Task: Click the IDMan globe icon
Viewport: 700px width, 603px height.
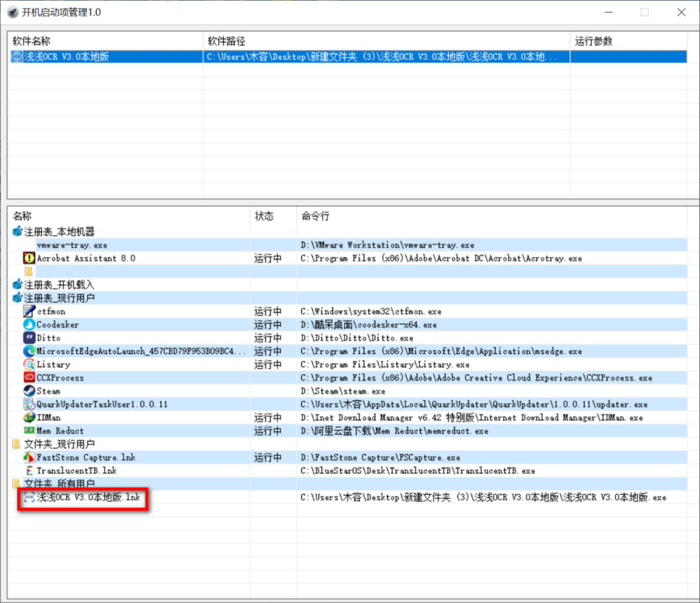Action: 29,417
